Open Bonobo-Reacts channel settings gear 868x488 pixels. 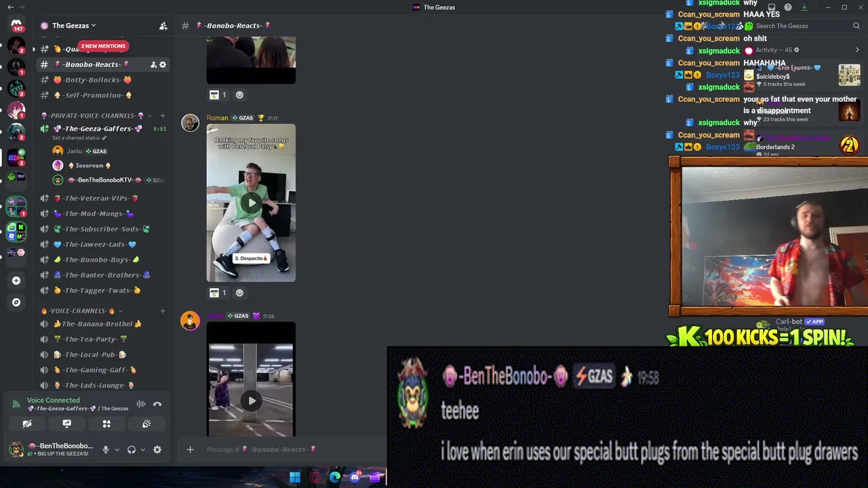(x=163, y=64)
